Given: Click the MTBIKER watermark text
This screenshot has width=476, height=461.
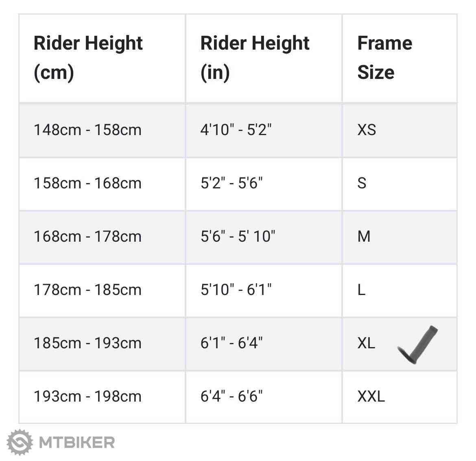Looking at the screenshot, I should point(76,442).
